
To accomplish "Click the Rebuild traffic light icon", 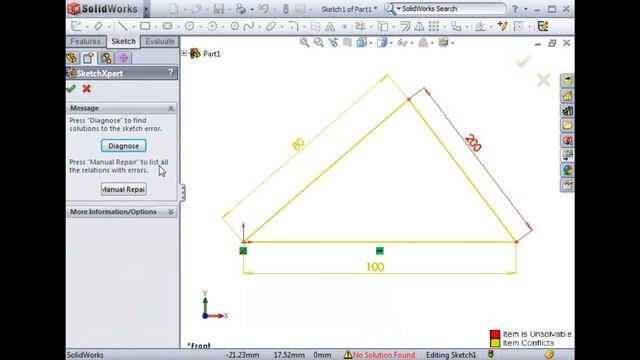I will [286, 9].
